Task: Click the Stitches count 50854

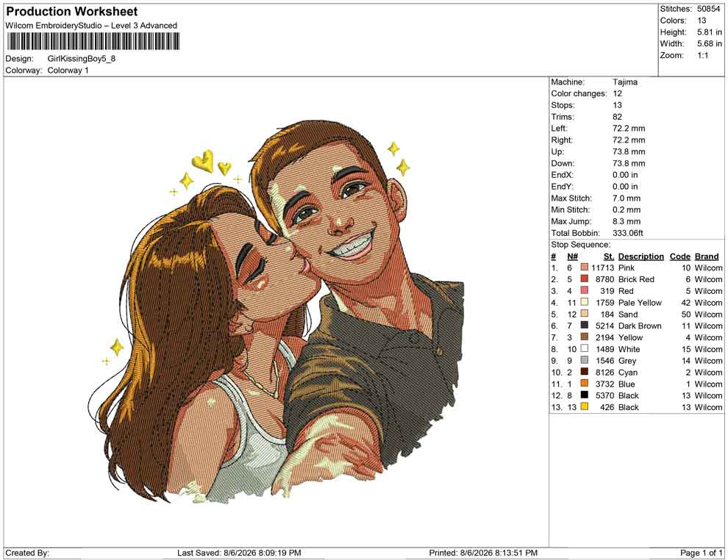Action: point(708,9)
